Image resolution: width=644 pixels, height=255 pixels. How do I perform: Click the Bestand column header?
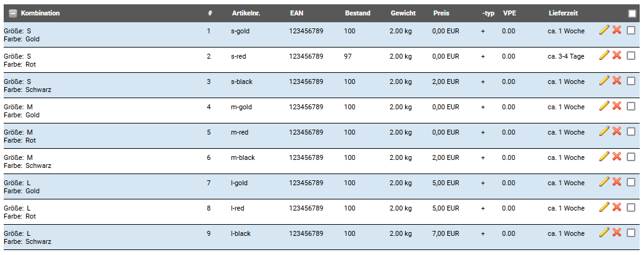coord(358,13)
